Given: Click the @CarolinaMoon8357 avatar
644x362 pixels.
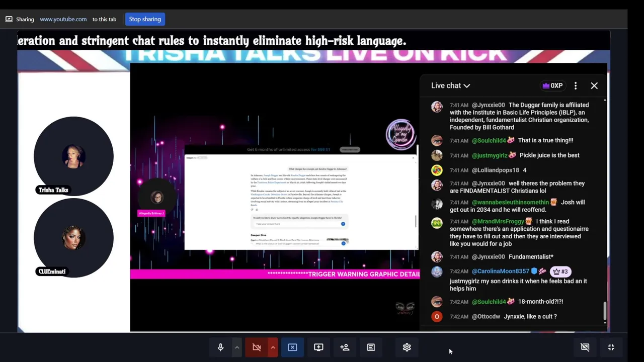Looking at the screenshot, I should pyautogui.click(x=437, y=272).
